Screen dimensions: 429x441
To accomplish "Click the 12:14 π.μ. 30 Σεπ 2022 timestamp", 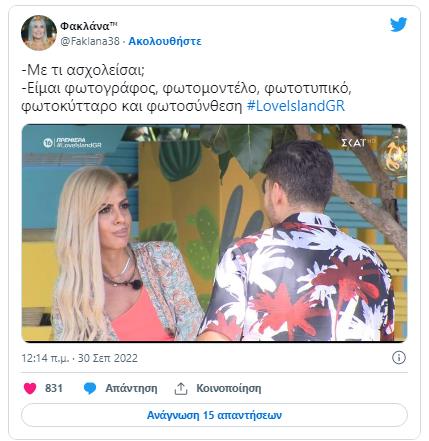I will coord(80,358).
